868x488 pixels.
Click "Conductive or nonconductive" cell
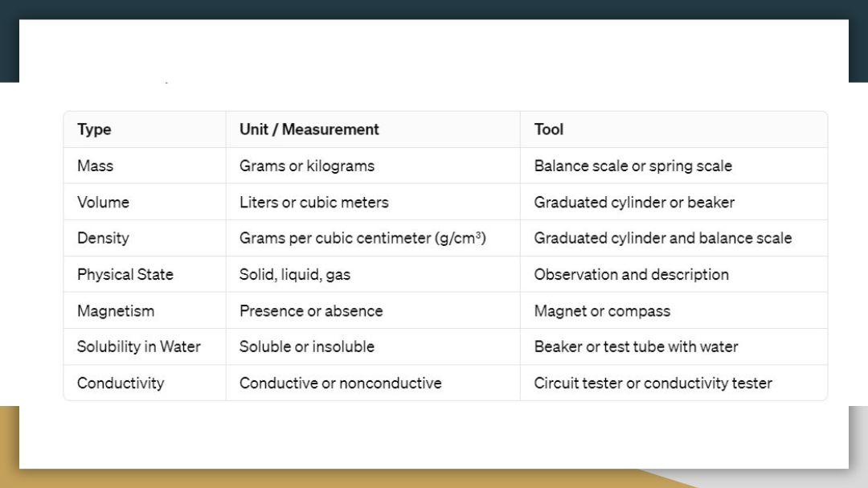[340, 383]
